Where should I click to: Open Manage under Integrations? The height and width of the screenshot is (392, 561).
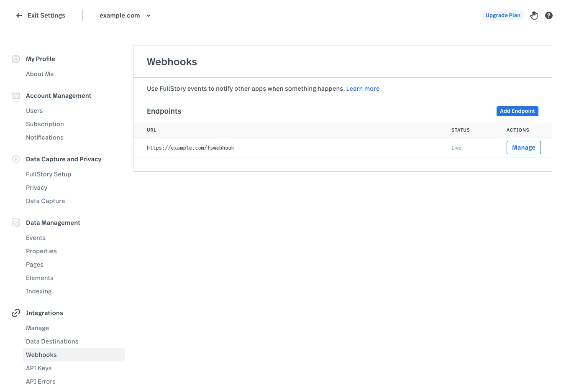click(x=37, y=328)
